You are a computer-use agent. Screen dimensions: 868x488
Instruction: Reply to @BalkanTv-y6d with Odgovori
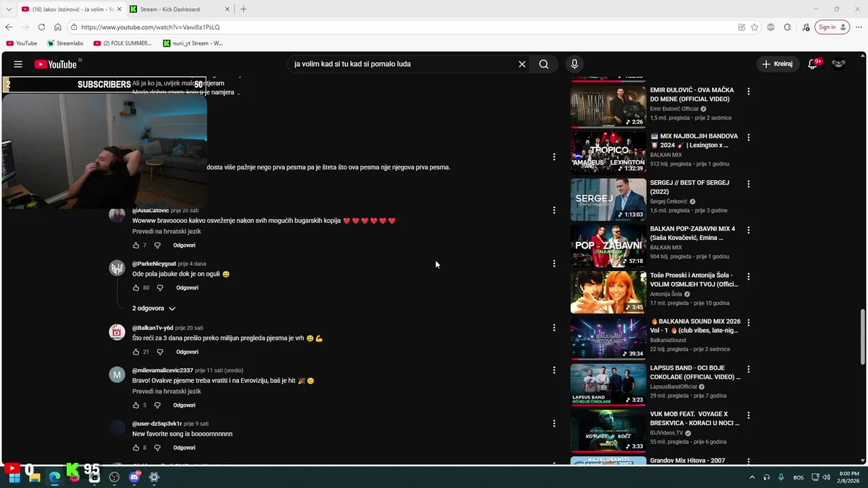point(187,352)
